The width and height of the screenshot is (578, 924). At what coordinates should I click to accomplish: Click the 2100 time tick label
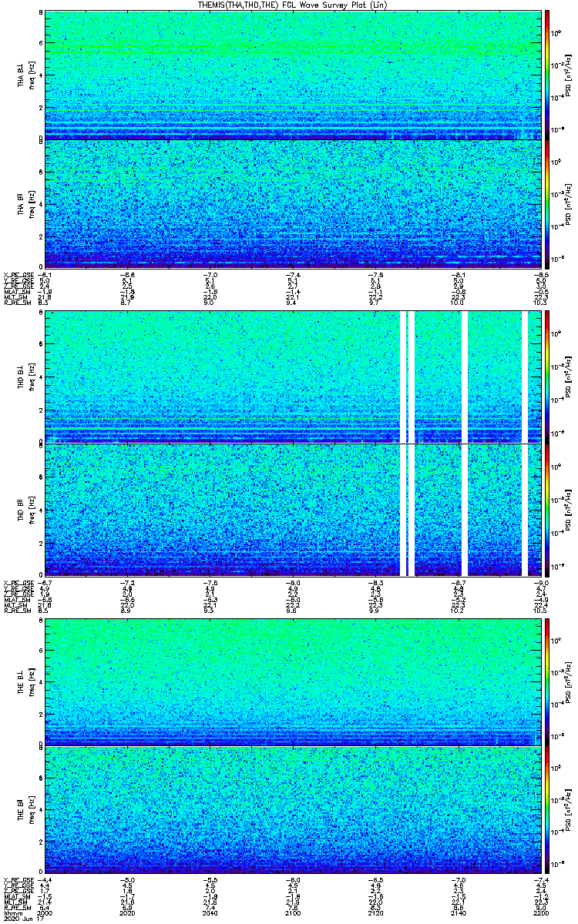292,912
